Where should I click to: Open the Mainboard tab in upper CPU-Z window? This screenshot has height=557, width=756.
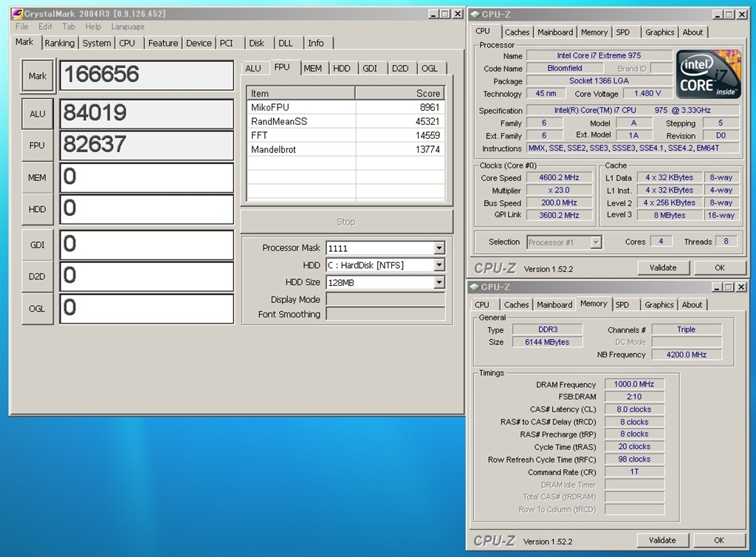tap(555, 33)
